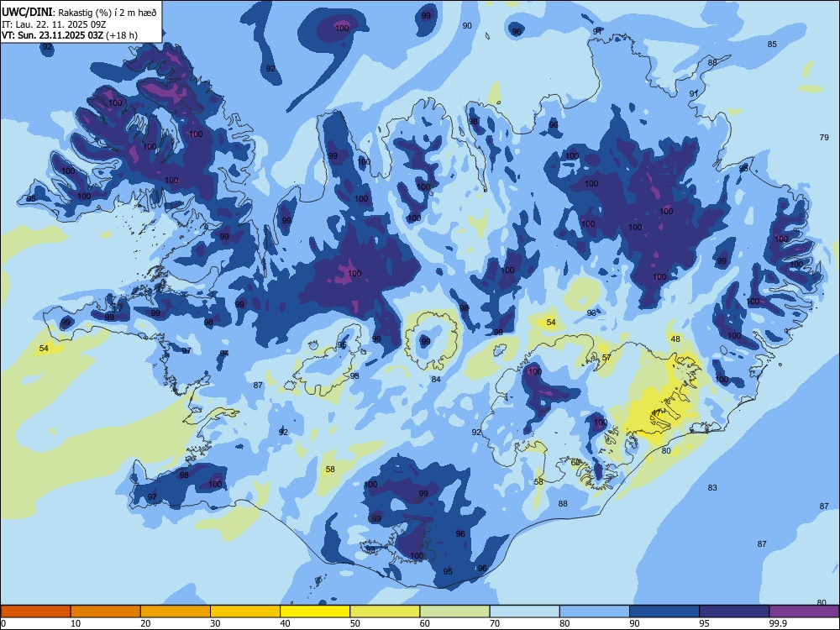Viewport: 840px width, 630px height.
Task: Click the legend tick label 0
Action: [x=3, y=623]
